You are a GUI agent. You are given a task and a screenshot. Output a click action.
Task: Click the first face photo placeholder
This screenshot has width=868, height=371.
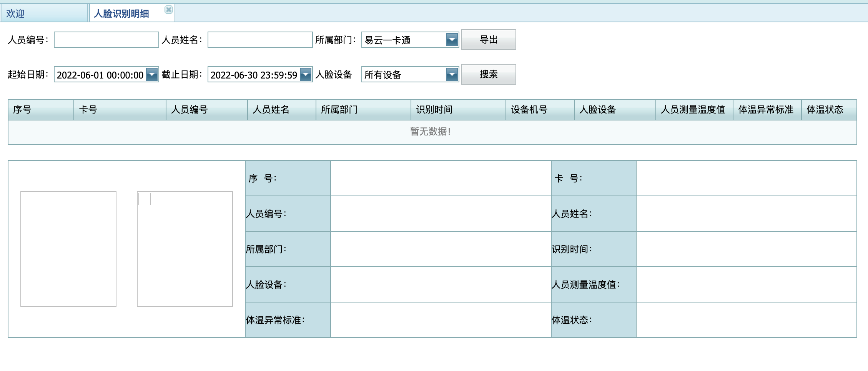(x=68, y=249)
